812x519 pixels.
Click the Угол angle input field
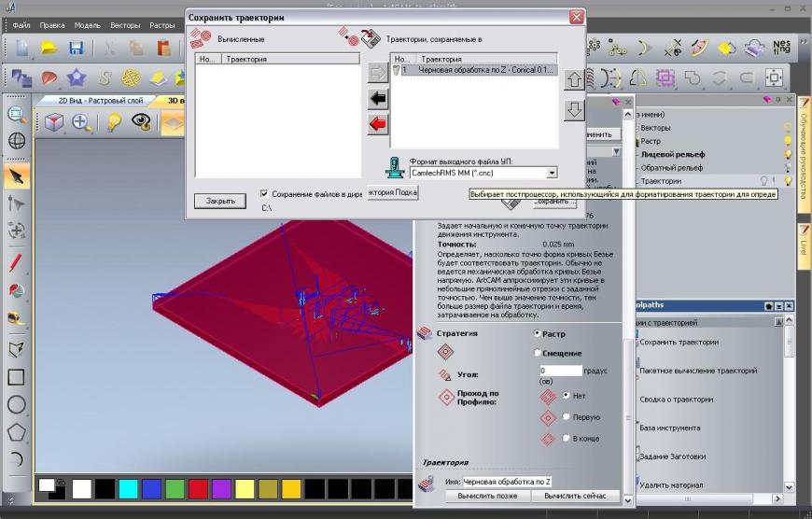561,371
